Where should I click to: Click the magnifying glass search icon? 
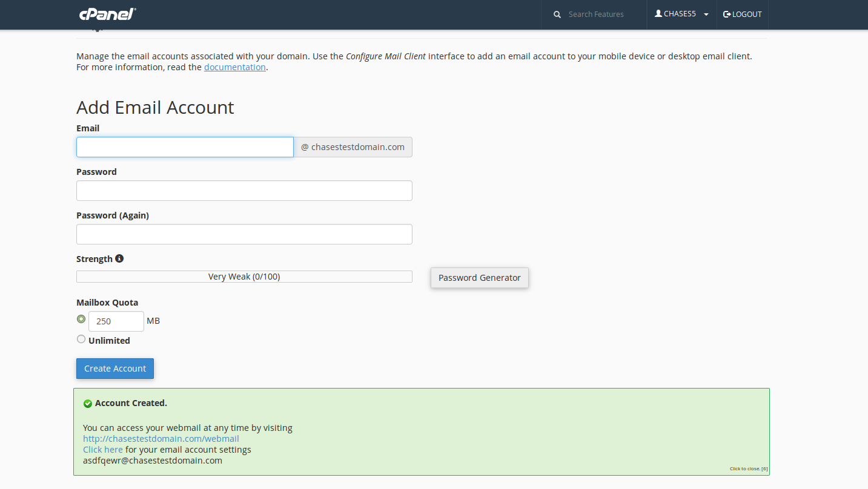[x=557, y=15]
